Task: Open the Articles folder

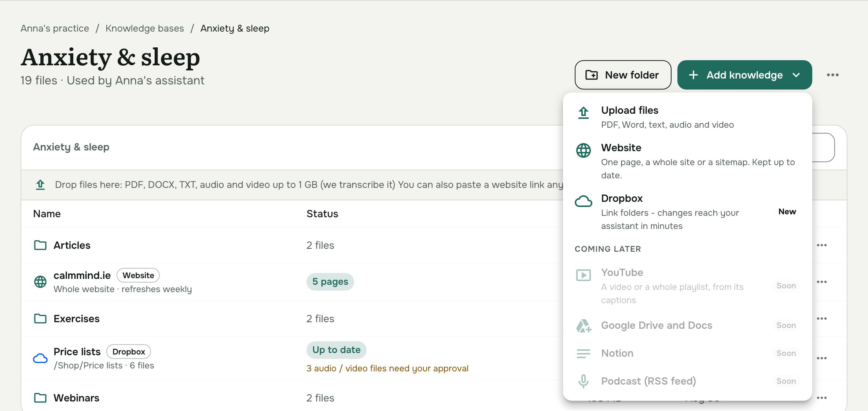Action: coord(72,245)
